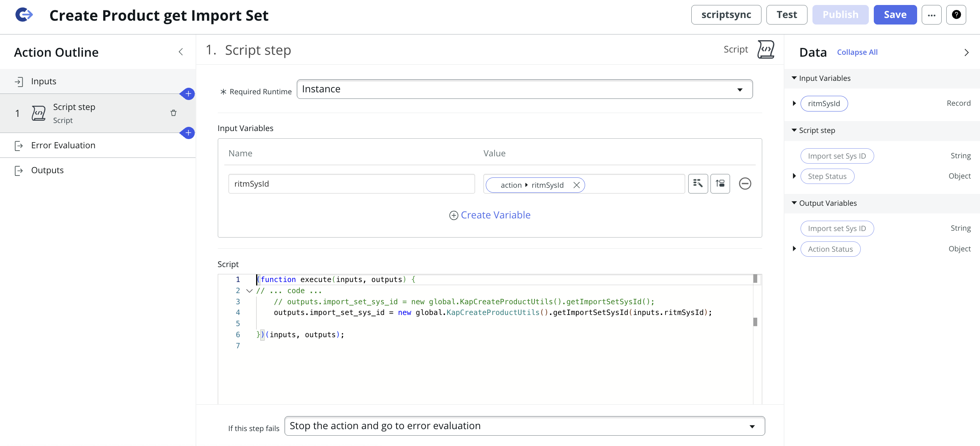Click Collapse All in Data panel

[857, 52]
